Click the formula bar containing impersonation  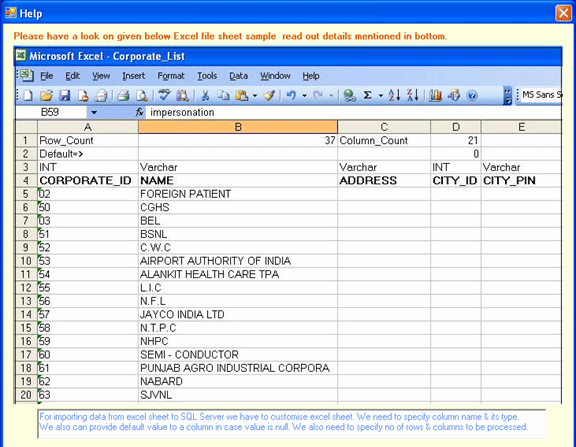click(x=353, y=112)
